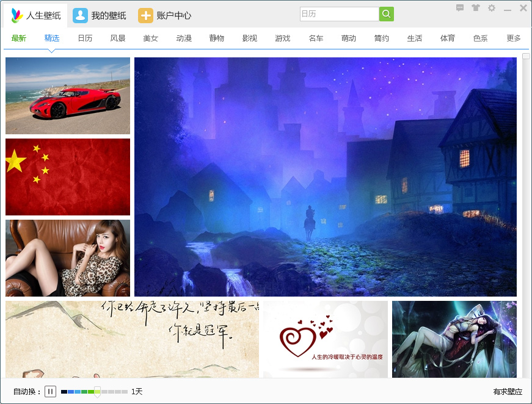
Task: Open the 简约 category tab
Action: 382,38
